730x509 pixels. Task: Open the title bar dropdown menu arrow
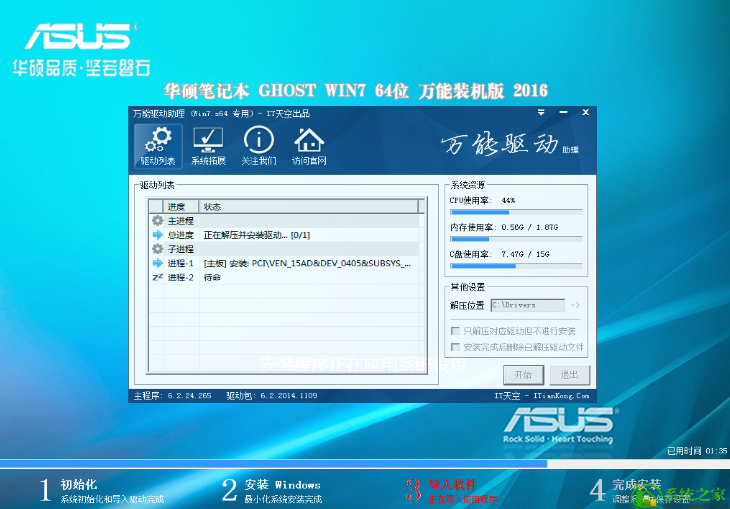click(541, 112)
